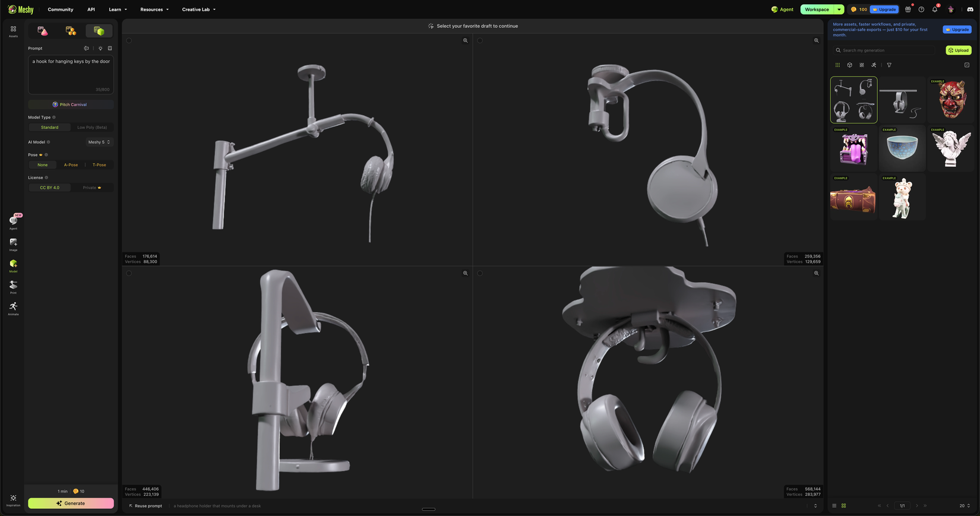Open the Creative Lab dropdown
This screenshot has height=516, width=980.
(x=199, y=10)
